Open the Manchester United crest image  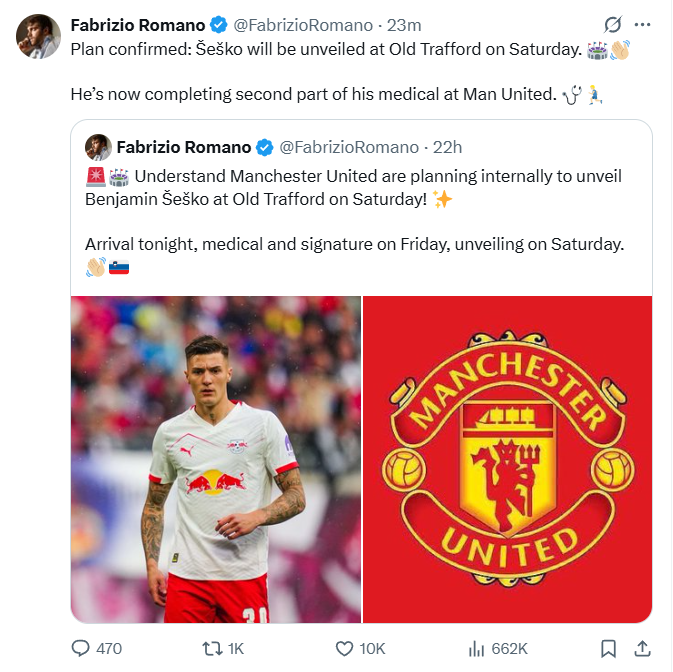click(507, 459)
